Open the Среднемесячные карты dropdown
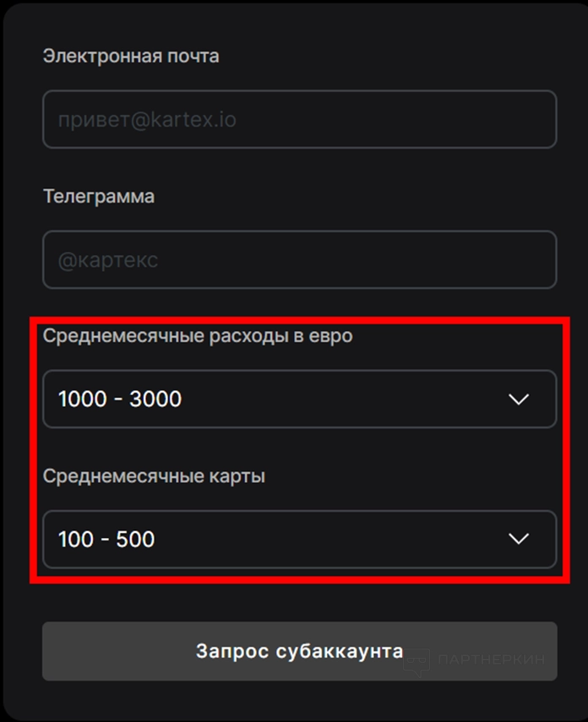Image resolution: width=588 pixels, height=722 pixels. (299, 539)
